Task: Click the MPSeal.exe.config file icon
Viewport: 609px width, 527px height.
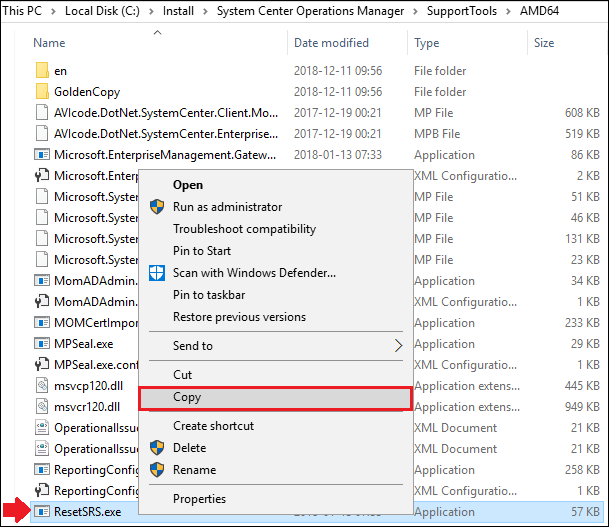Action: coord(42,365)
